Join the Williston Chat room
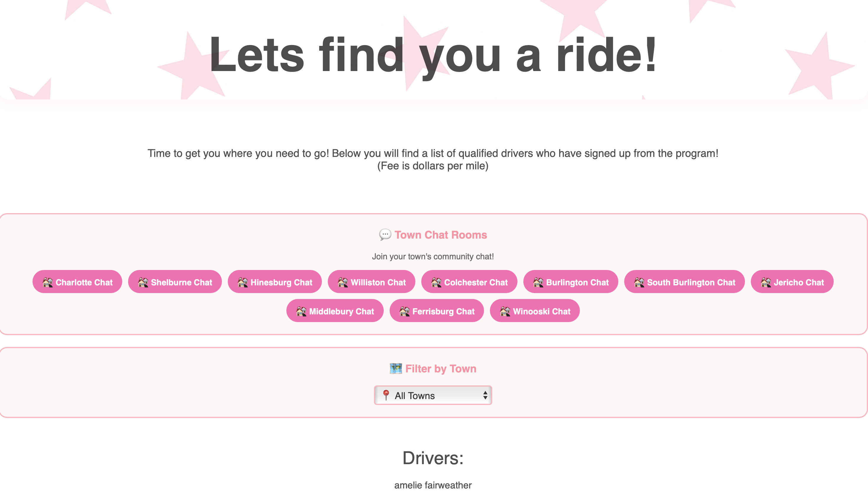The width and height of the screenshot is (868, 492). tap(371, 282)
